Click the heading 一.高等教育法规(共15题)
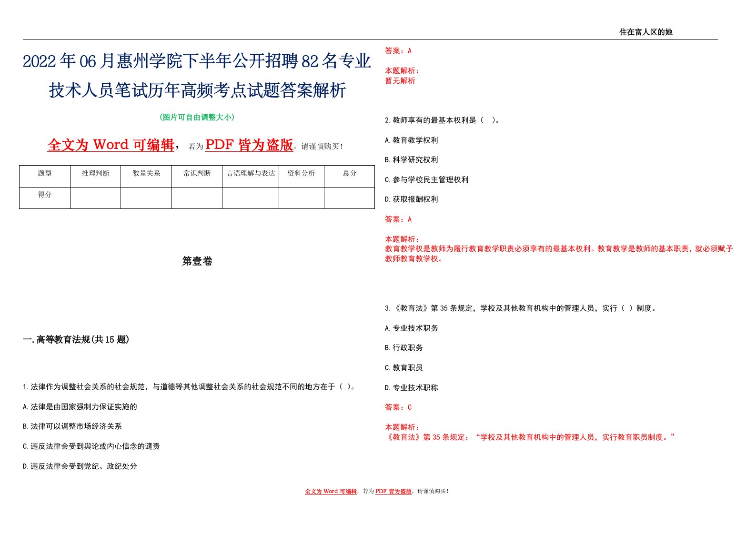The height and width of the screenshot is (534, 756). [76, 339]
